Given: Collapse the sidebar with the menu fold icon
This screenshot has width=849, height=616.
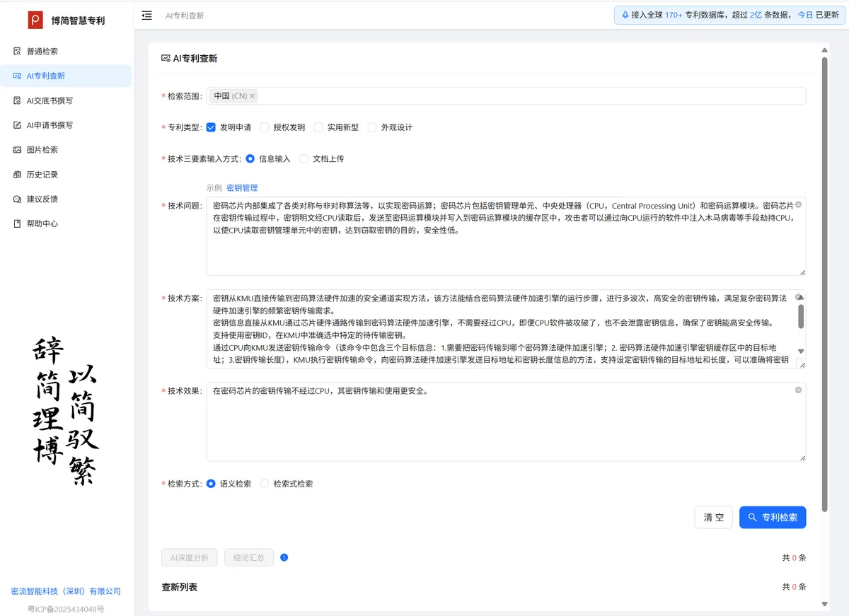Looking at the screenshot, I should point(146,15).
